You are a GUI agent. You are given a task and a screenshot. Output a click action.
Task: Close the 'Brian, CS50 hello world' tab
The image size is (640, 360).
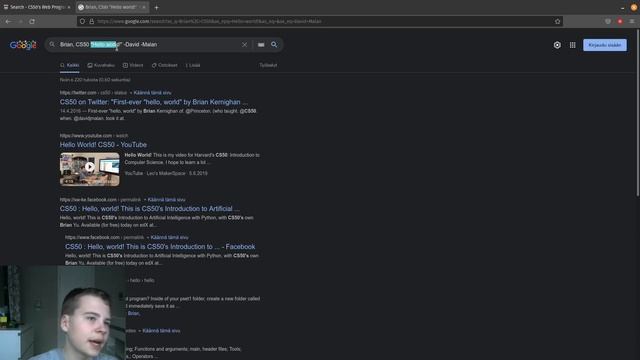point(144,7)
